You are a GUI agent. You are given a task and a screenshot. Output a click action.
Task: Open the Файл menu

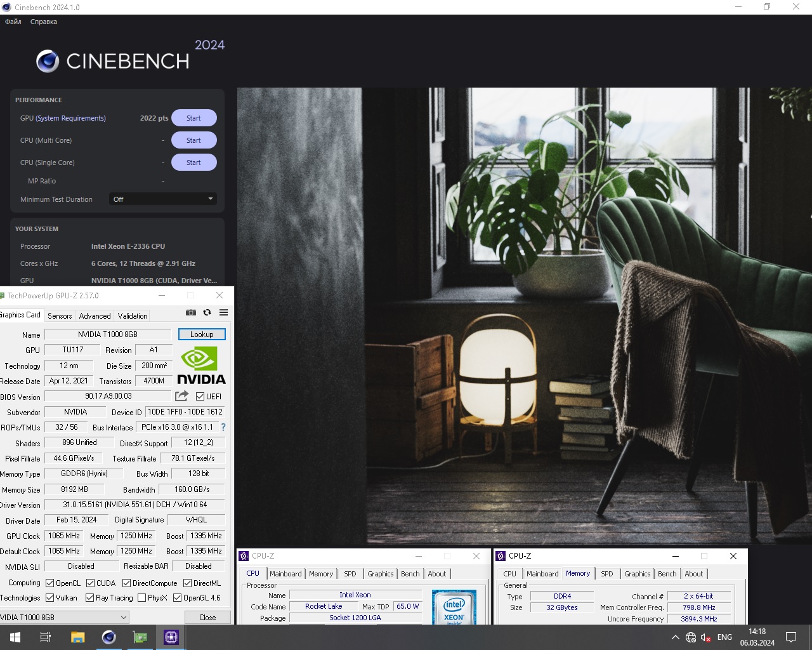point(13,22)
